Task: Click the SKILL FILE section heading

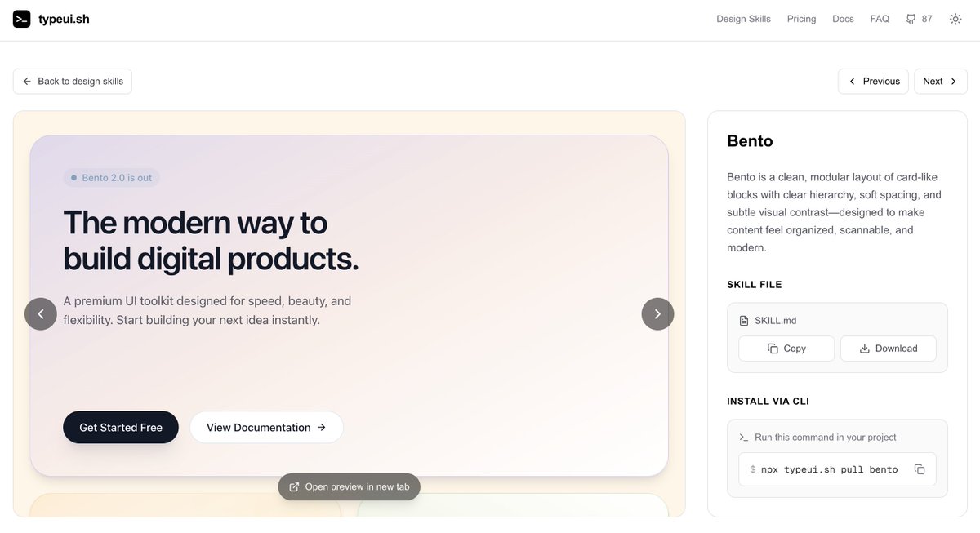Action: pos(755,285)
